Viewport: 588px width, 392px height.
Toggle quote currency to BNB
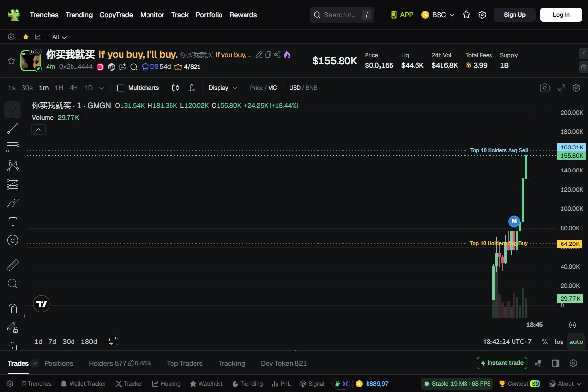(x=311, y=87)
